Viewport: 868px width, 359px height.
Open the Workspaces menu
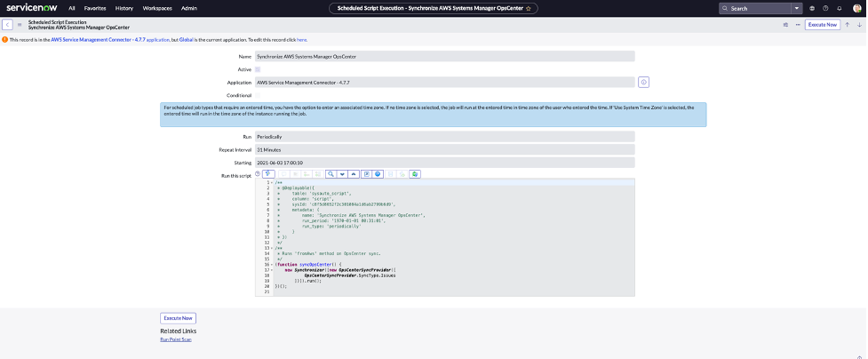(x=157, y=8)
